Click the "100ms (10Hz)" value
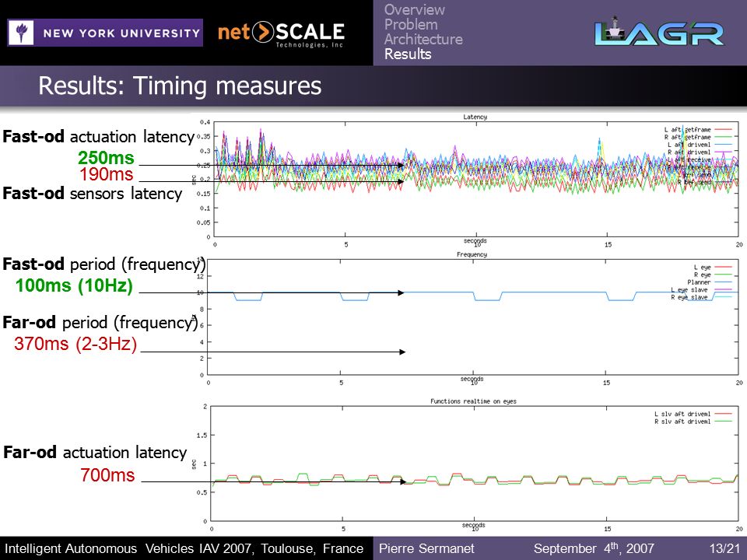This screenshot has height=560, width=747. 75,285
